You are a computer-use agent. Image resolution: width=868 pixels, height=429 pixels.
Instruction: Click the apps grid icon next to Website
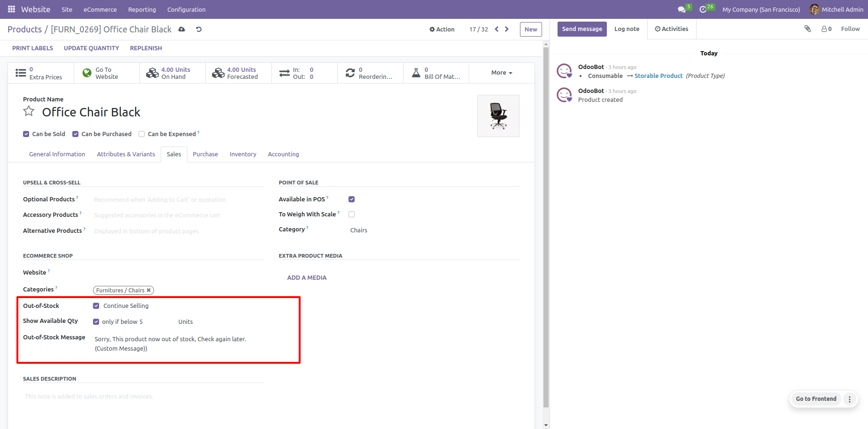click(10, 9)
